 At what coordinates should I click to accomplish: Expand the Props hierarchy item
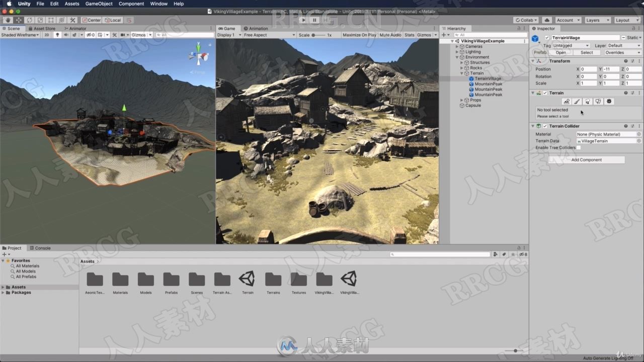tap(462, 100)
